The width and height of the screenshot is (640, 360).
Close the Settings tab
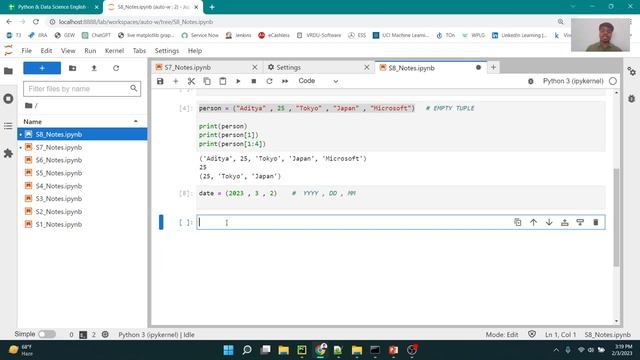367,67
